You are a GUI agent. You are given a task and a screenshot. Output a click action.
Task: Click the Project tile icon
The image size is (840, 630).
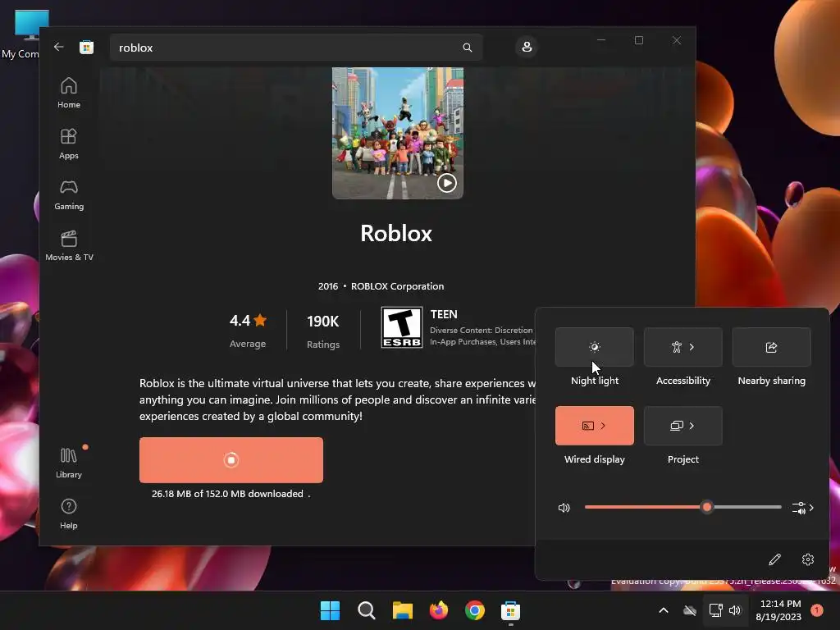pyautogui.click(x=677, y=426)
